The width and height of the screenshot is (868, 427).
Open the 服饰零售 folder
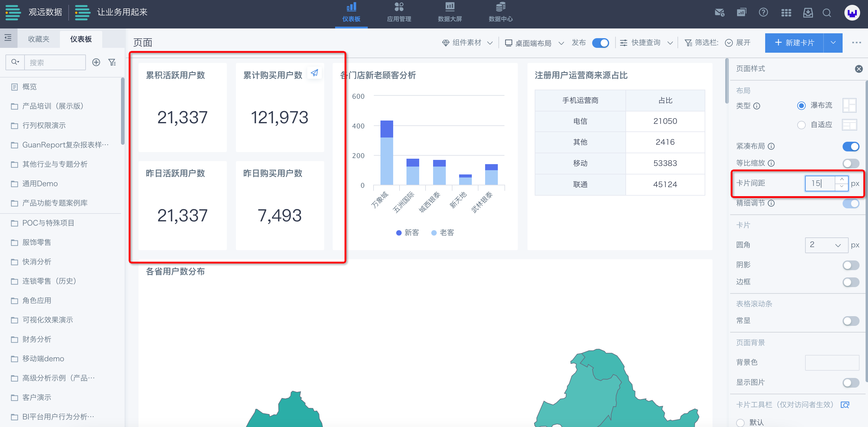coord(37,242)
